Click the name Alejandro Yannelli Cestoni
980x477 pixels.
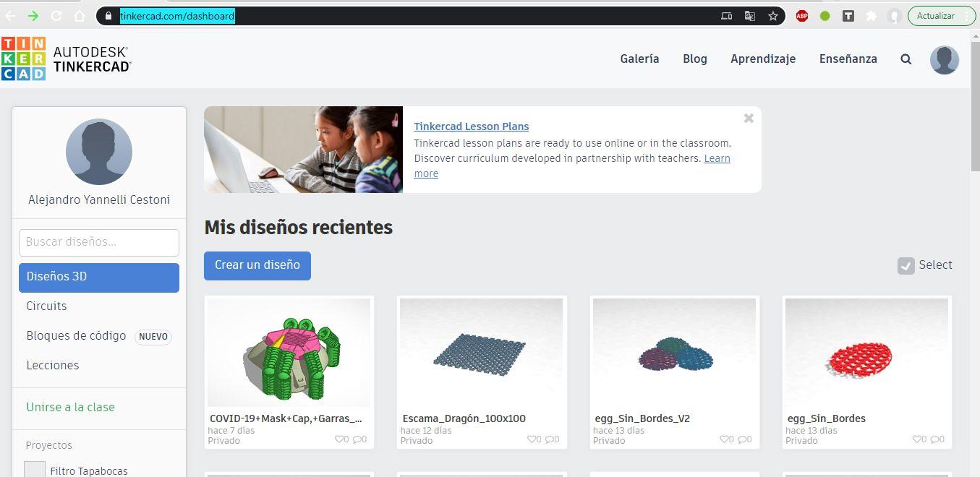[x=99, y=199]
